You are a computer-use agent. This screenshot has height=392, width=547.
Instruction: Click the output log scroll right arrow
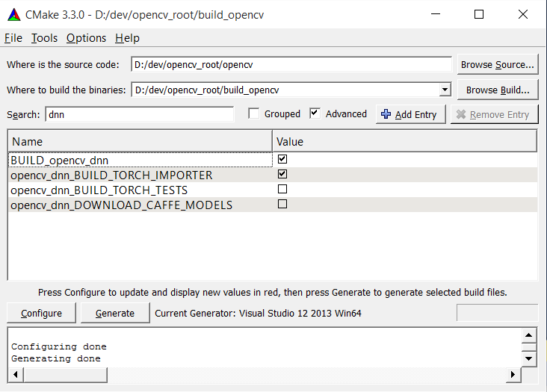513,375
